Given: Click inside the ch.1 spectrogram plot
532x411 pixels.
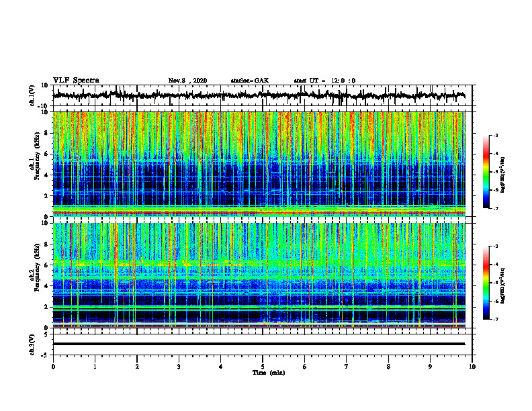Looking at the screenshot, I should point(259,164).
